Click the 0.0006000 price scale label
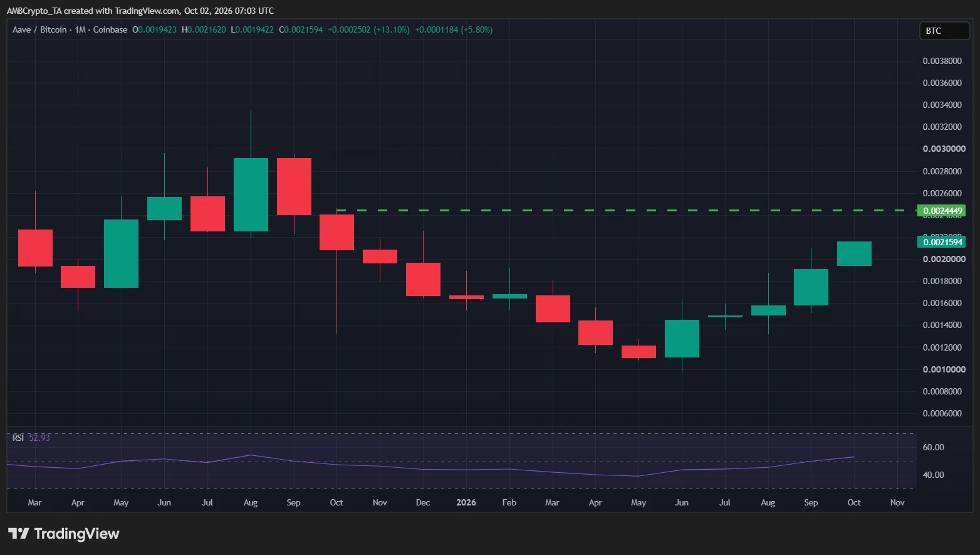The image size is (980, 555). (942, 413)
